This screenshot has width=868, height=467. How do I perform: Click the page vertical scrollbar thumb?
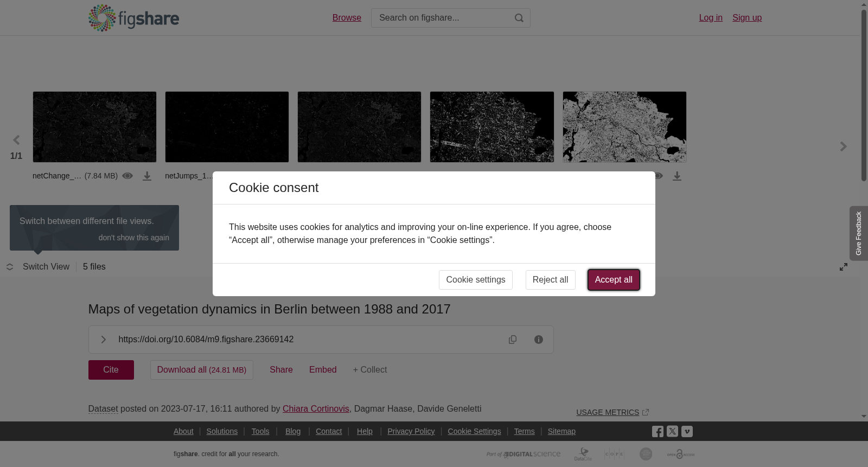pyautogui.click(x=864, y=95)
